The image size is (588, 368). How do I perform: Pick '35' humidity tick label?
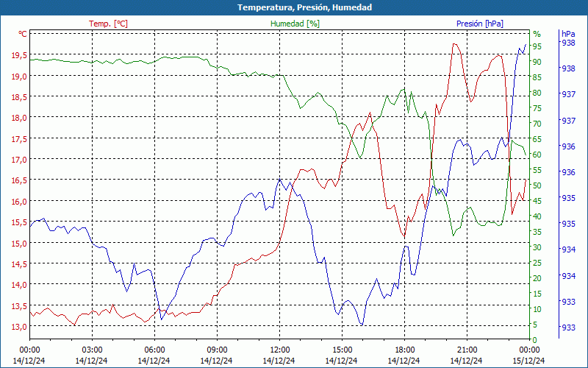click(x=537, y=232)
